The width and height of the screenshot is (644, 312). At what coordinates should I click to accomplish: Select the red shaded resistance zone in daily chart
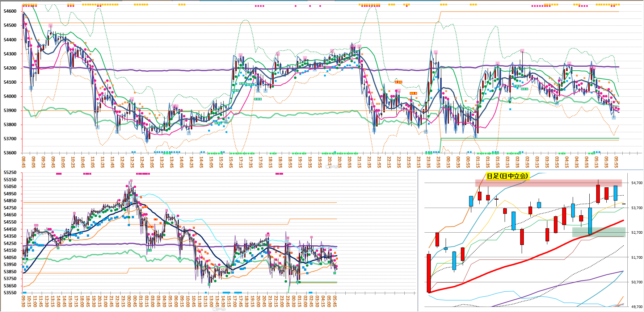point(548,183)
